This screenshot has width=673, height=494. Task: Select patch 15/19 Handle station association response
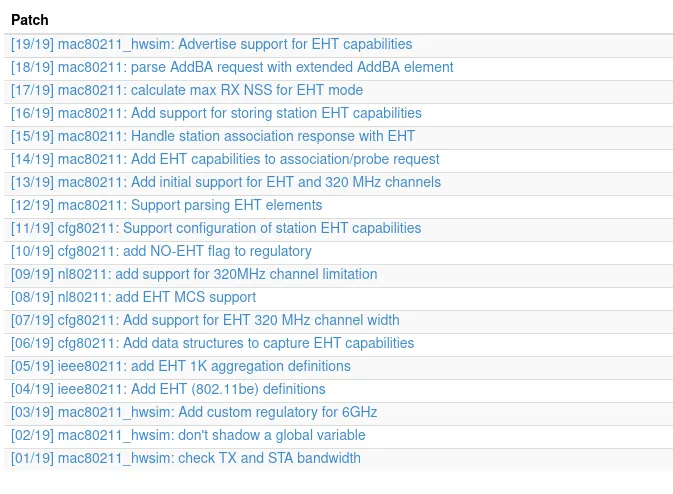coord(213,136)
